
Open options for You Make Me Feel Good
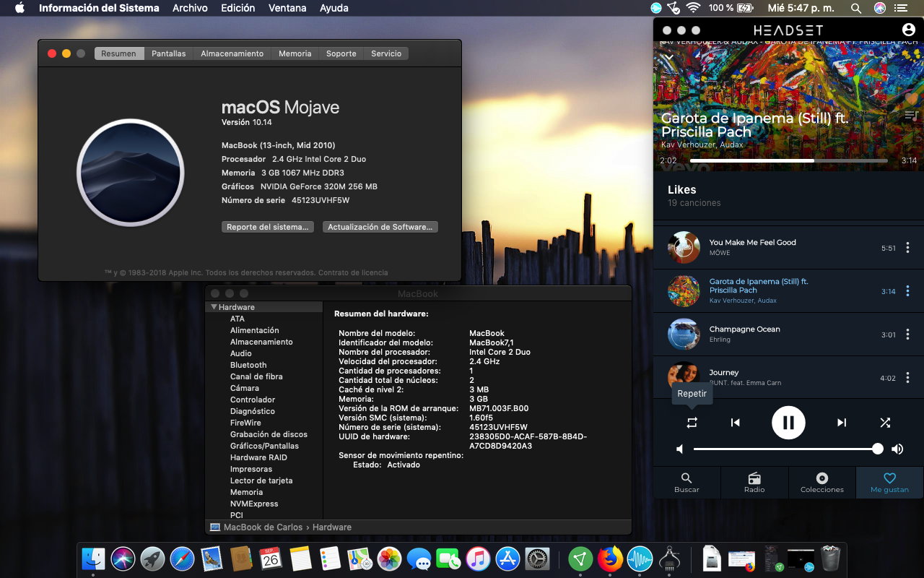[x=907, y=248]
